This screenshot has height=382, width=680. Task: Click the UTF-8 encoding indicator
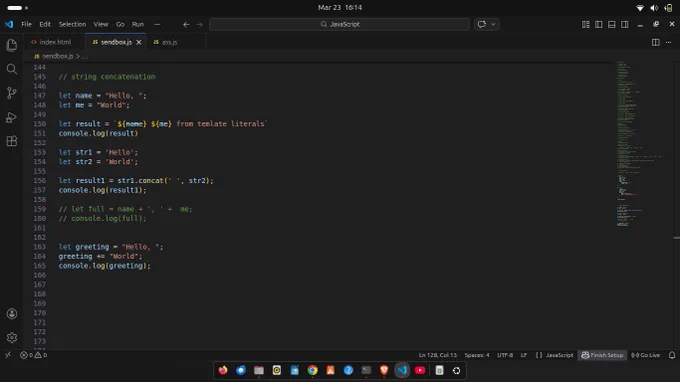505,355
